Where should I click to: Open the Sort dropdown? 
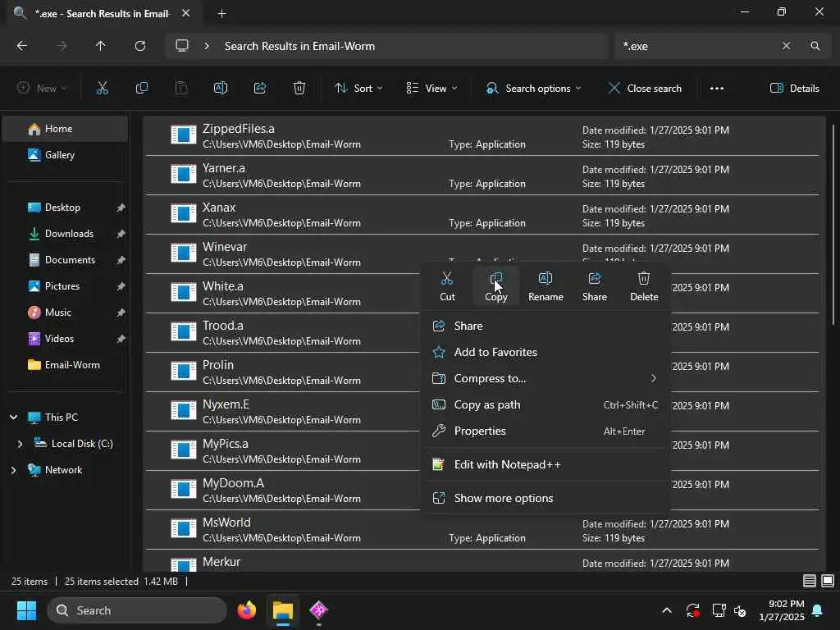358,89
